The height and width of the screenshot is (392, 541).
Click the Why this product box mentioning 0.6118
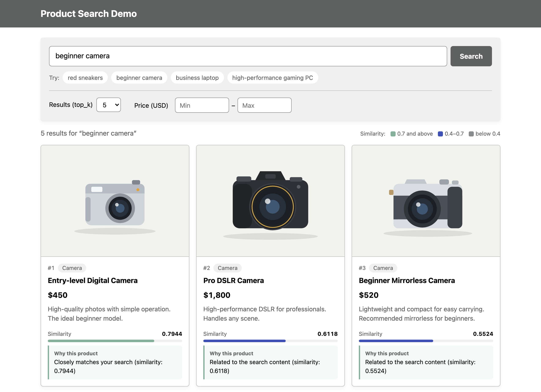270,362
